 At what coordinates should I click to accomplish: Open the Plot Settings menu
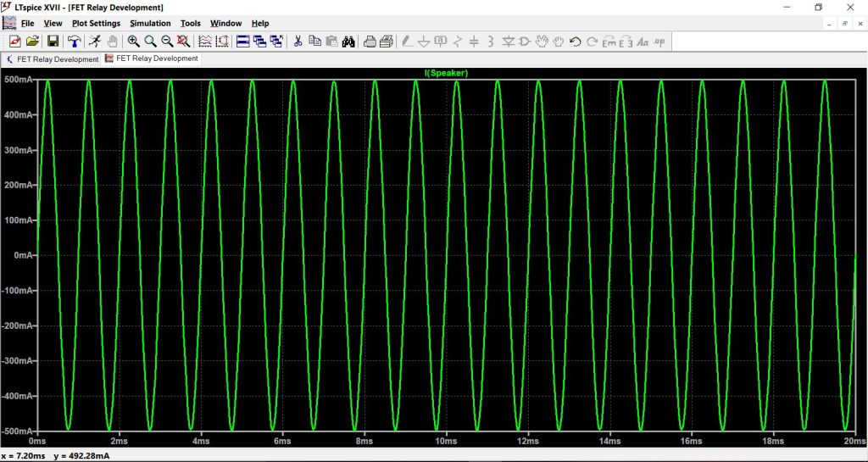pyautogui.click(x=97, y=23)
